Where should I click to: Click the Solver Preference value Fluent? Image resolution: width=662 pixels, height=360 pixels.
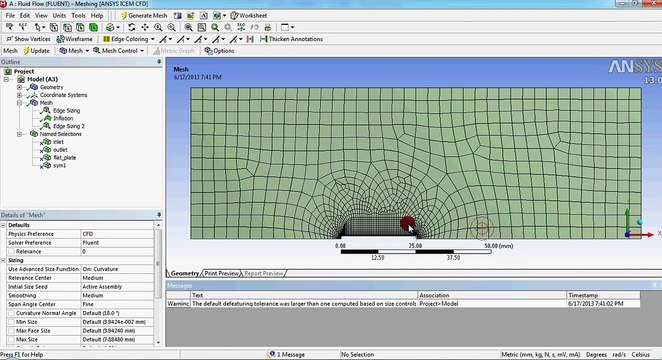pos(117,243)
